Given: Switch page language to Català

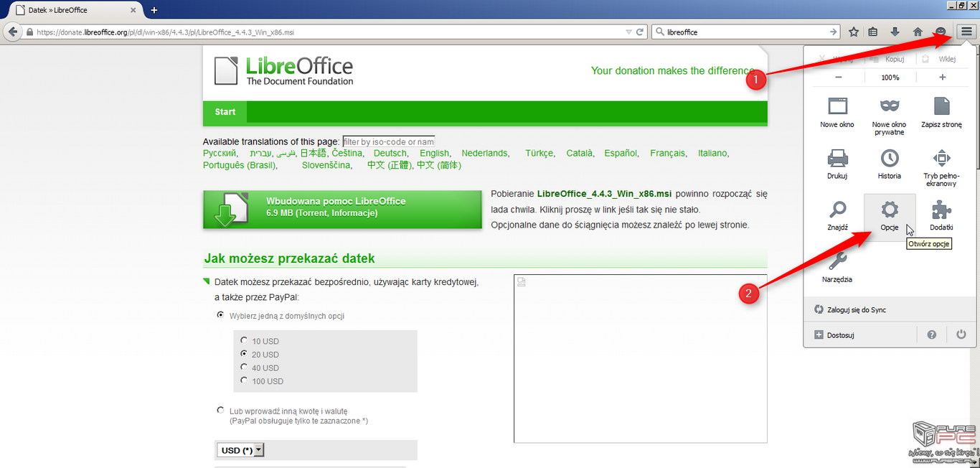Looking at the screenshot, I should [x=580, y=154].
